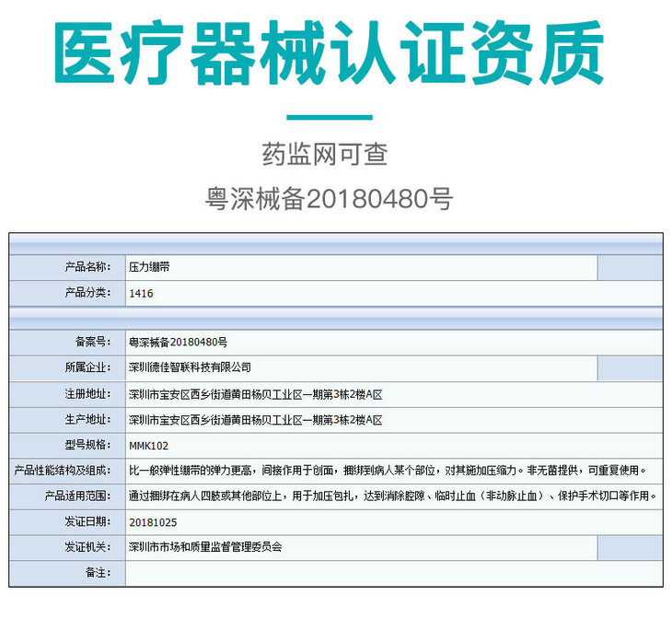The width and height of the screenshot is (672, 642).
Task: Click the blue cell right of 压力绷带
Action: click(629, 267)
